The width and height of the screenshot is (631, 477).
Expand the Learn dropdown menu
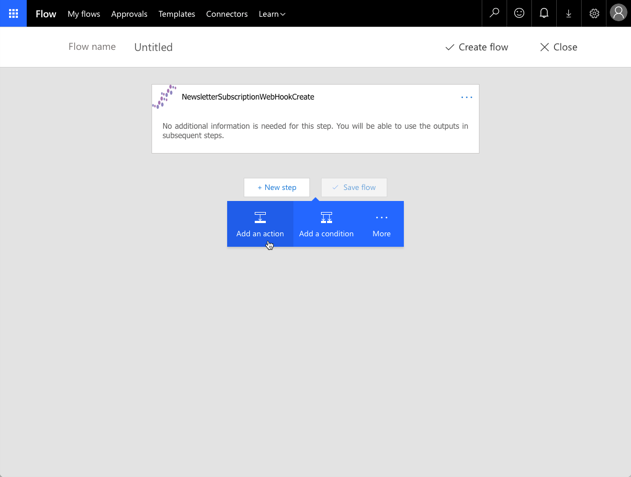272,14
